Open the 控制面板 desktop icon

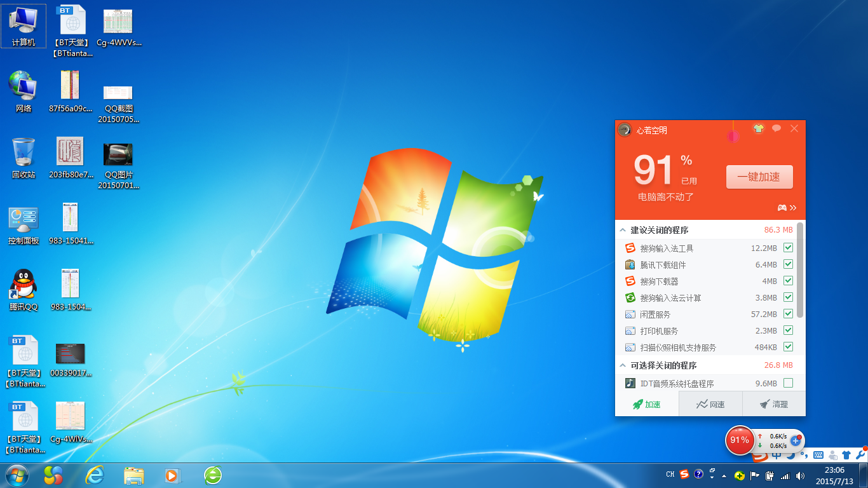coord(24,225)
